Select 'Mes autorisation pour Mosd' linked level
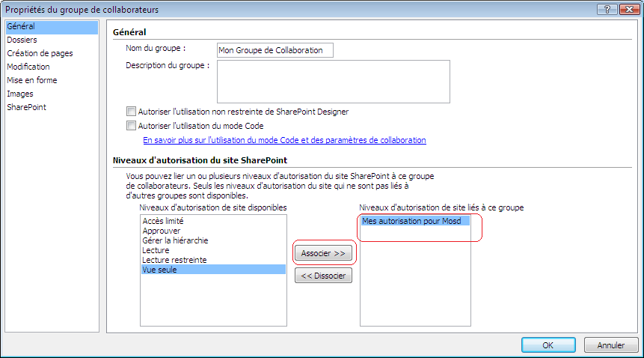The width and height of the screenshot is (644, 358). pyautogui.click(x=411, y=222)
